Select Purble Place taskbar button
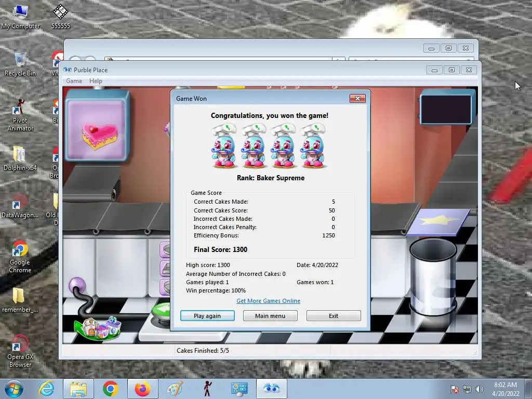Screen dimensions: 532x399 point(271,389)
